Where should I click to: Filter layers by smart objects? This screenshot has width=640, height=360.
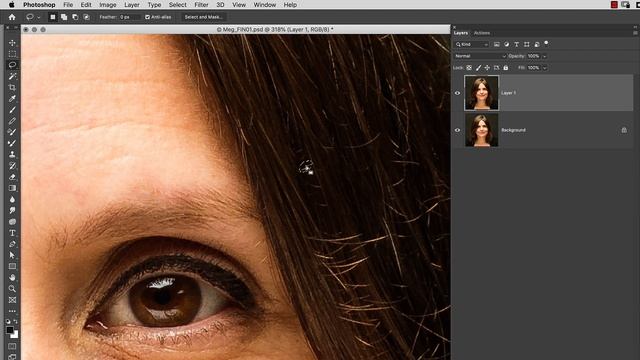tap(537, 44)
